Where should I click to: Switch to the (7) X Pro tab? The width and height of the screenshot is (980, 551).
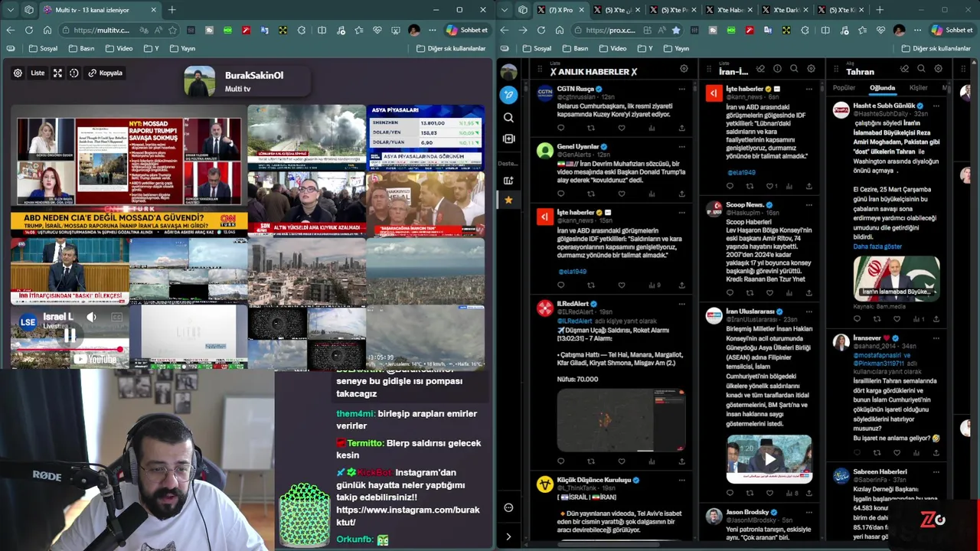(x=560, y=10)
